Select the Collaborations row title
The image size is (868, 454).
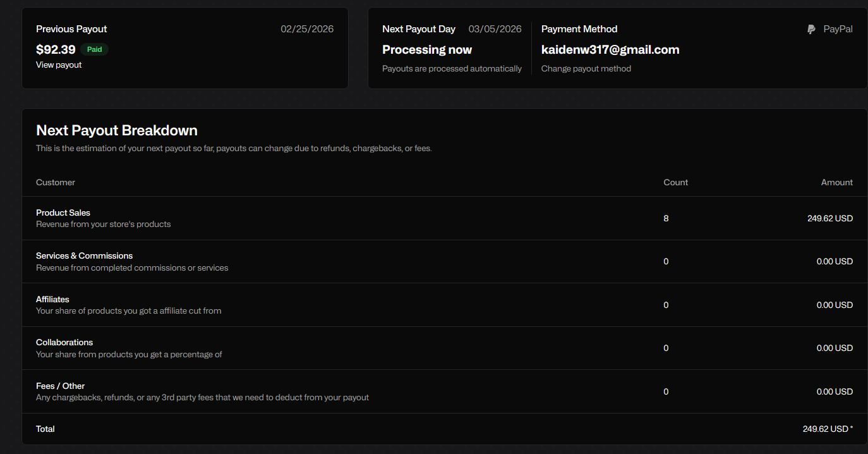[x=64, y=342]
